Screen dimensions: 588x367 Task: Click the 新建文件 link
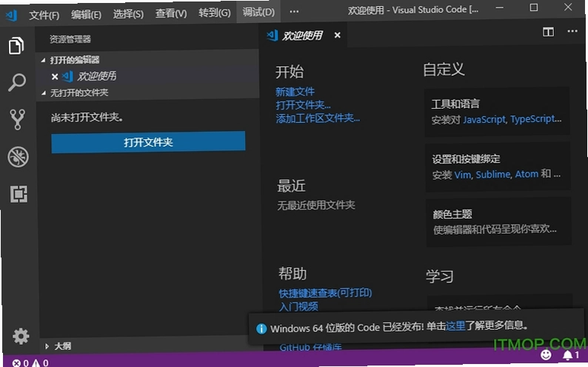tap(295, 92)
